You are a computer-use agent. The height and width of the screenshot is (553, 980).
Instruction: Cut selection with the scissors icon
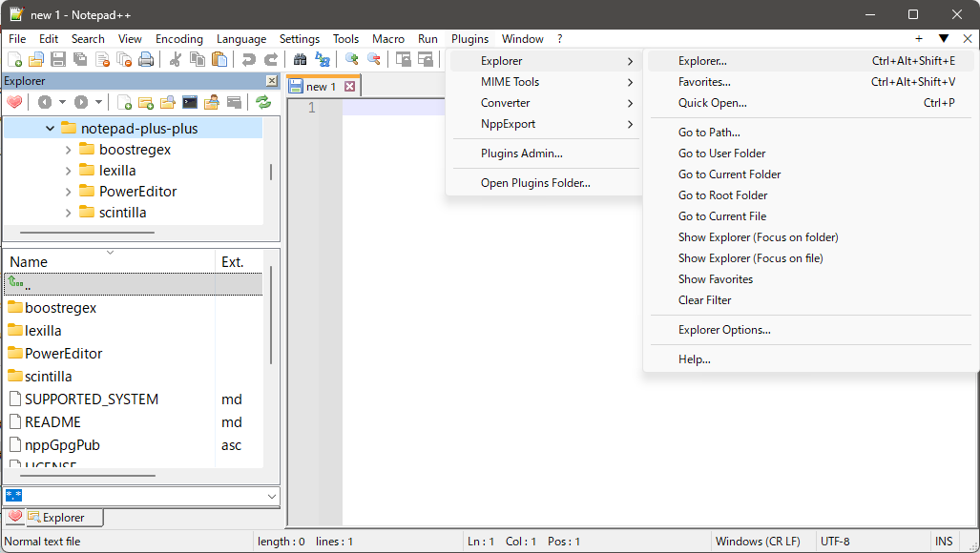coord(176,59)
